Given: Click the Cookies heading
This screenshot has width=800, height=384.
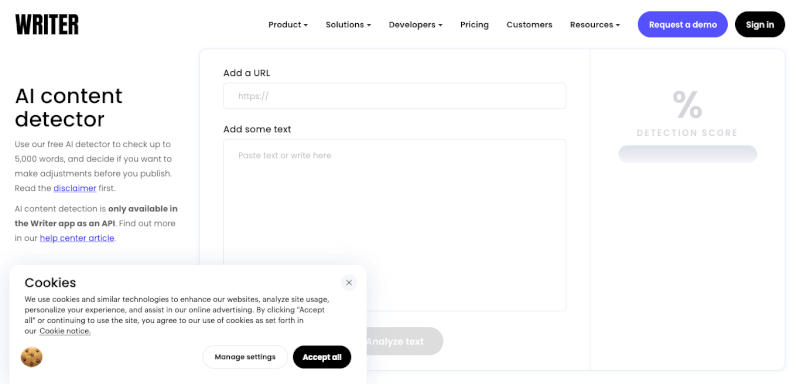Looking at the screenshot, I should [50, 283].
